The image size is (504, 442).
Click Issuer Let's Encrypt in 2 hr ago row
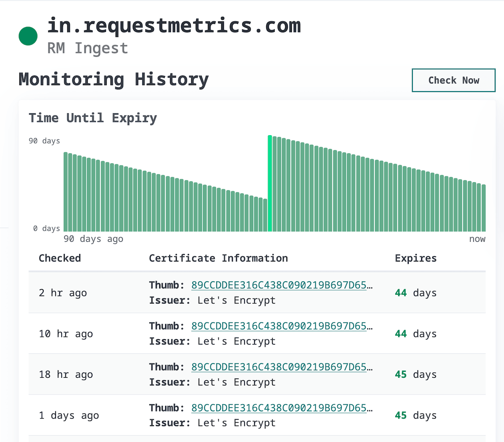point(212,301)
